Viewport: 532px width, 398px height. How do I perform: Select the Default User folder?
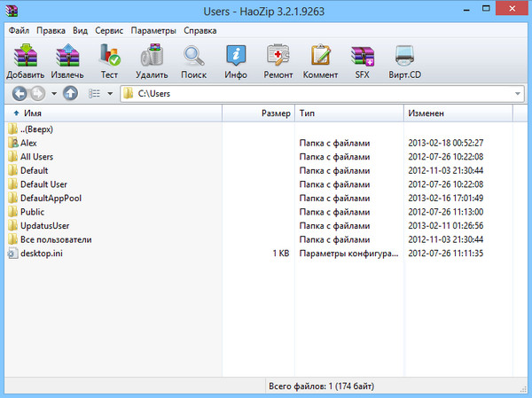tap(43, 184)
